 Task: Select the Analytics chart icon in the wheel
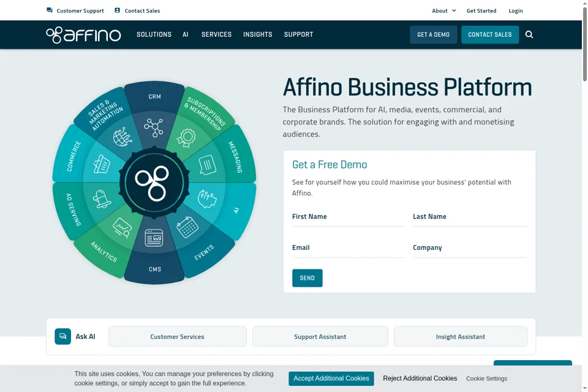[123, 227]
